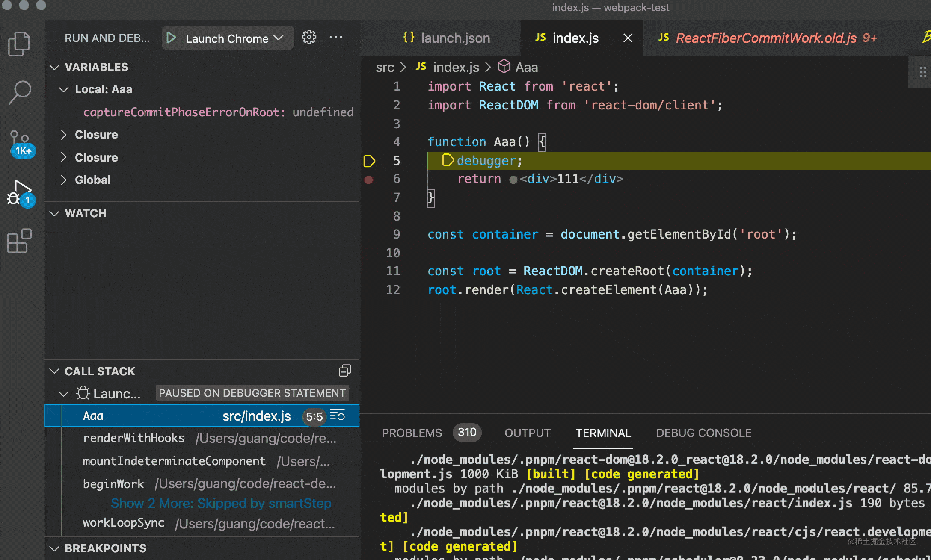This screenshot has height=560, width=931.
Task: Toggle the breakpoint on line 6
Action: pos(369,180)
